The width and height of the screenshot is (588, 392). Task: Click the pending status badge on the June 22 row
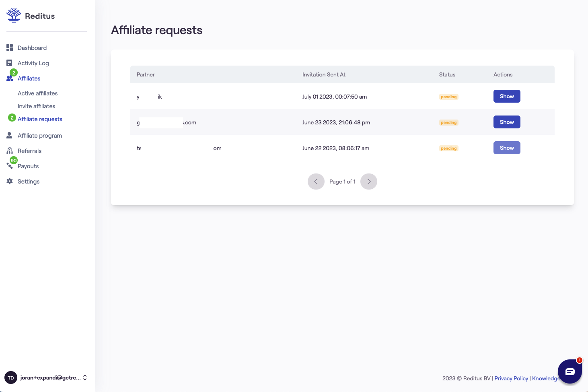pyautogui.click(x=448, y=148)
